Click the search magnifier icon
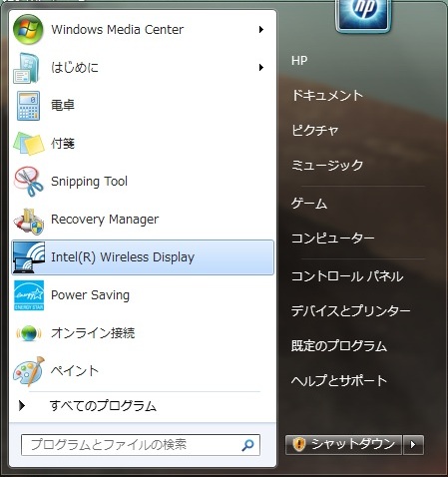 click(x=247, y=445)
